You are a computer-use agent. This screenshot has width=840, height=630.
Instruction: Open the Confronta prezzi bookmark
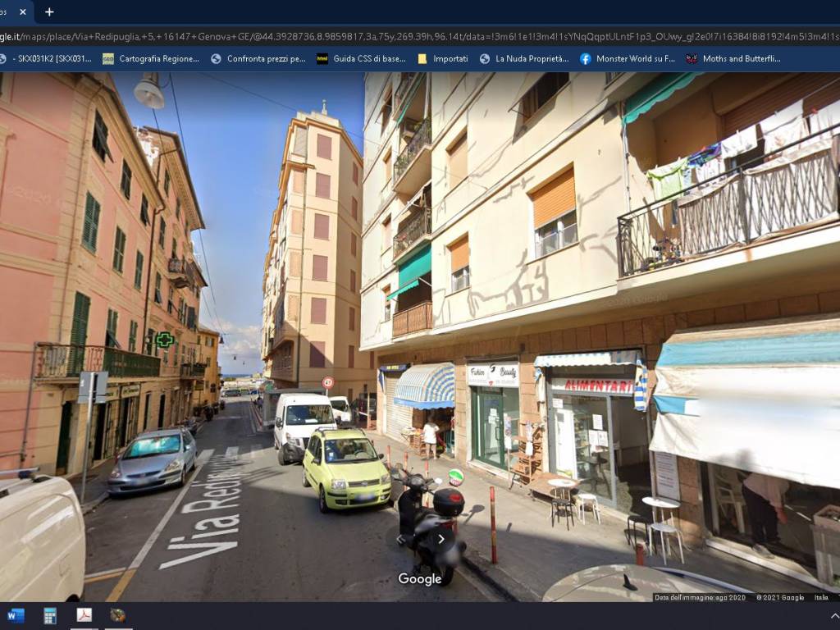point(258,59)
